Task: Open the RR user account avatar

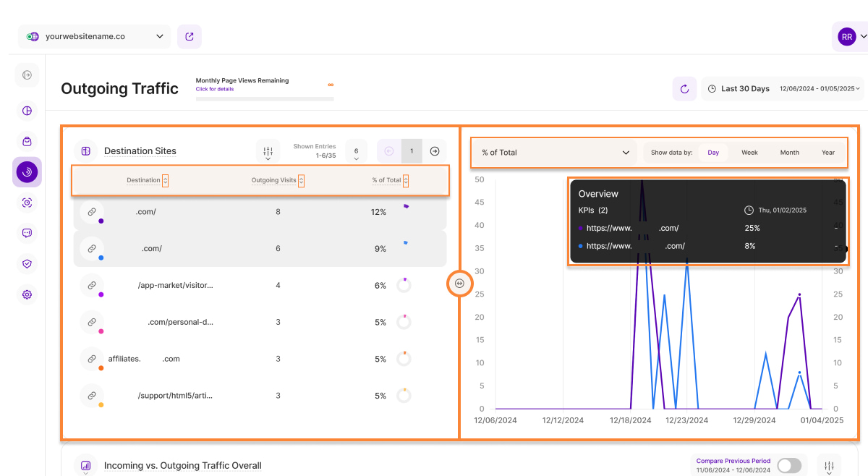Action: point(846,36)
